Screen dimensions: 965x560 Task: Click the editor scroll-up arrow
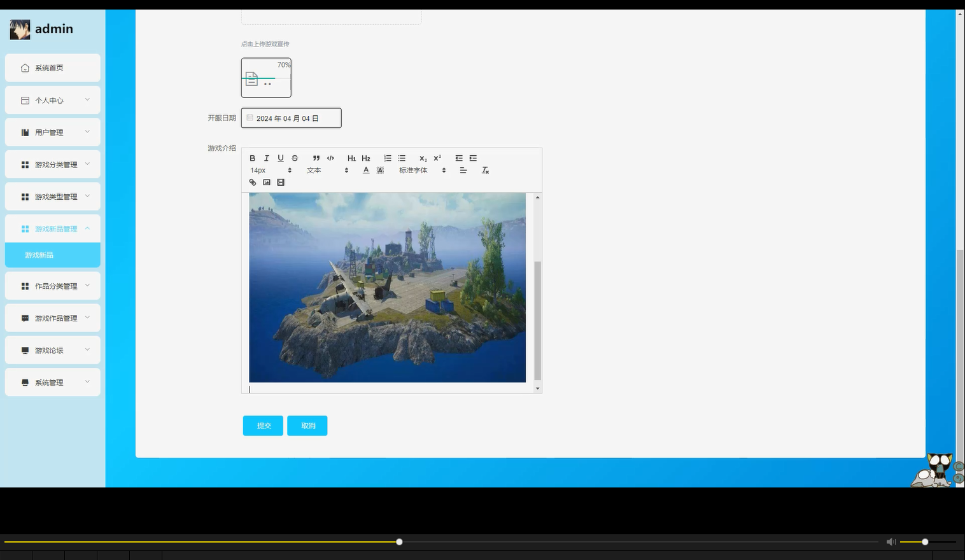click(538, 197)
